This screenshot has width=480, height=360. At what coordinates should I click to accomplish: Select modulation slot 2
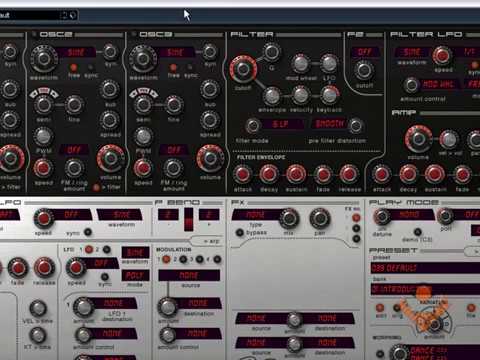pos(183,259)
